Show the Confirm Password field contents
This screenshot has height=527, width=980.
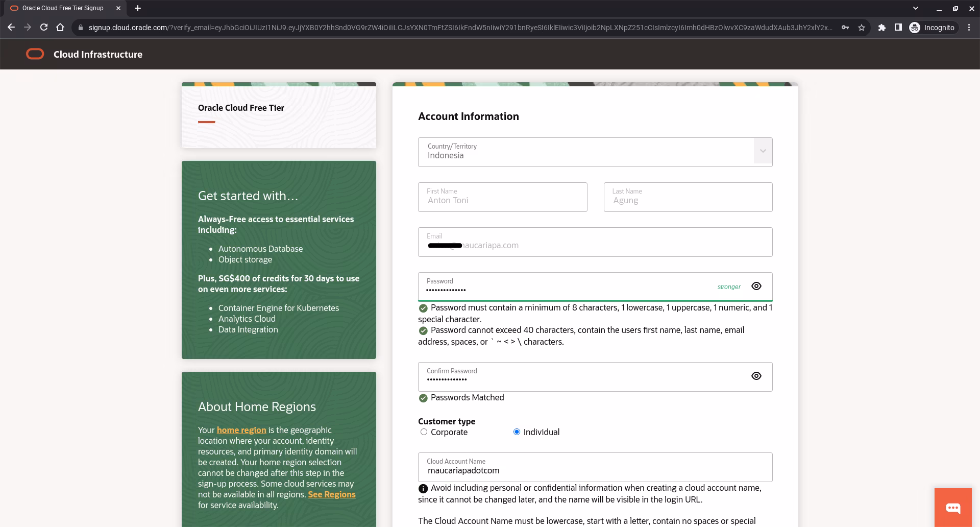point(756,376)
